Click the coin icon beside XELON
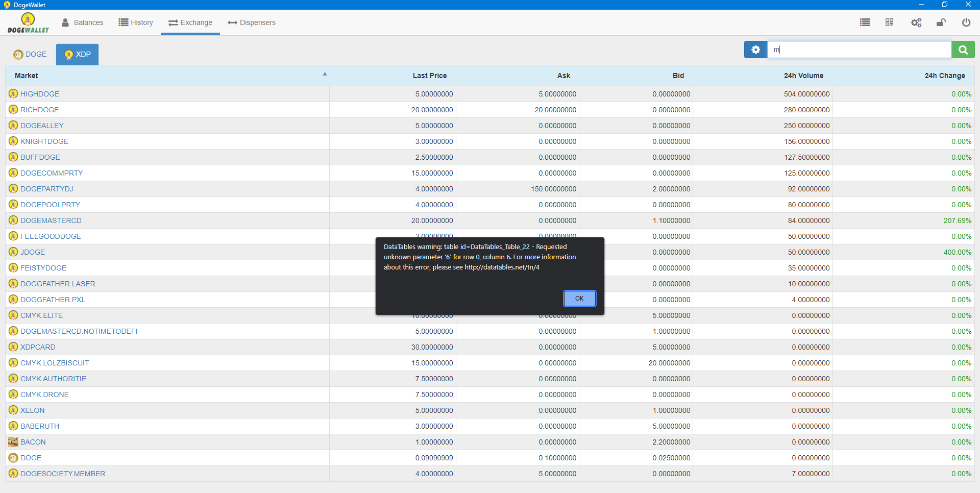Screen dimensions: 980x493 [x=13, y=410]
